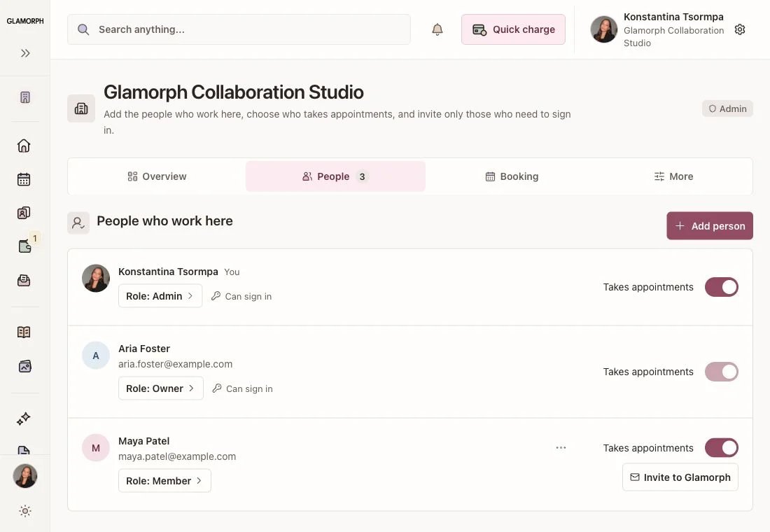This screenshot has height=532, width=770.
Task: Open the Role: Owner dropdown
Action: (x=160, y=388)
